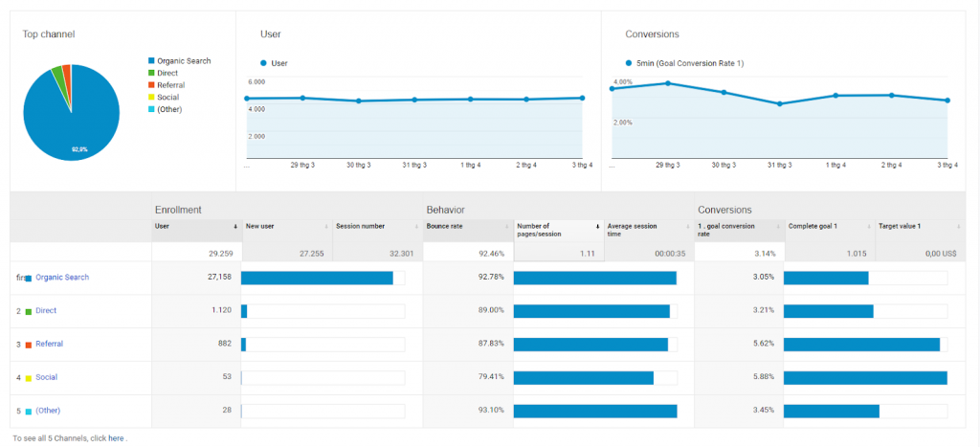Click the complete goal total 1.015
980x447 pixels.
(855, 255)
